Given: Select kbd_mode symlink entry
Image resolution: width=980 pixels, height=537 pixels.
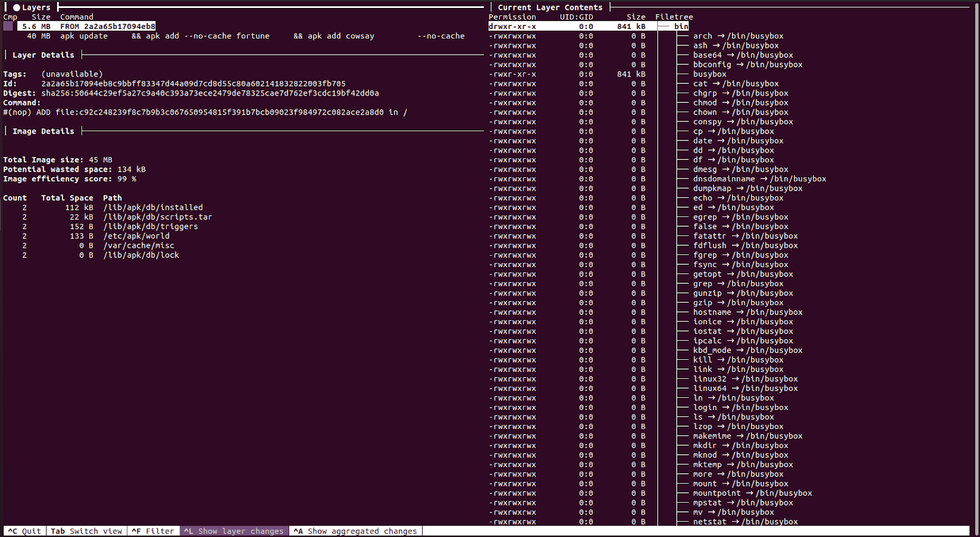Looking at the screenshot, I should pos(747,351).
